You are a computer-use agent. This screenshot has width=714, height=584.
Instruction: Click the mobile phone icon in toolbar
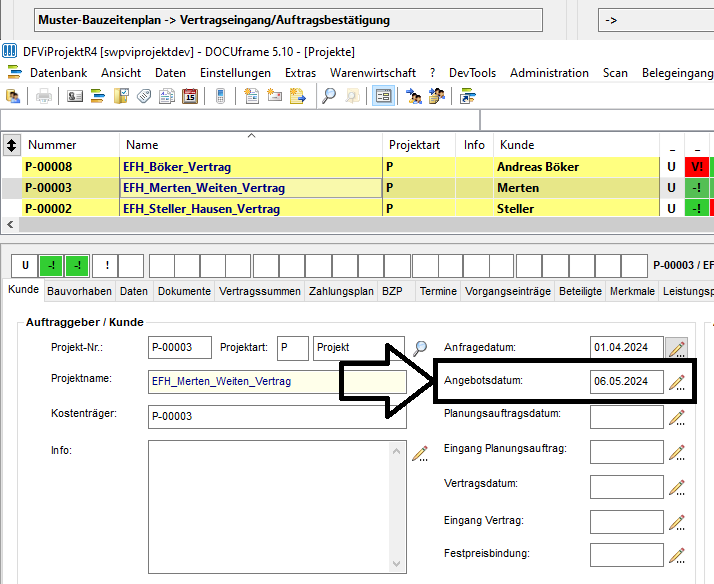pyautogui.click(x=220, y=96)
